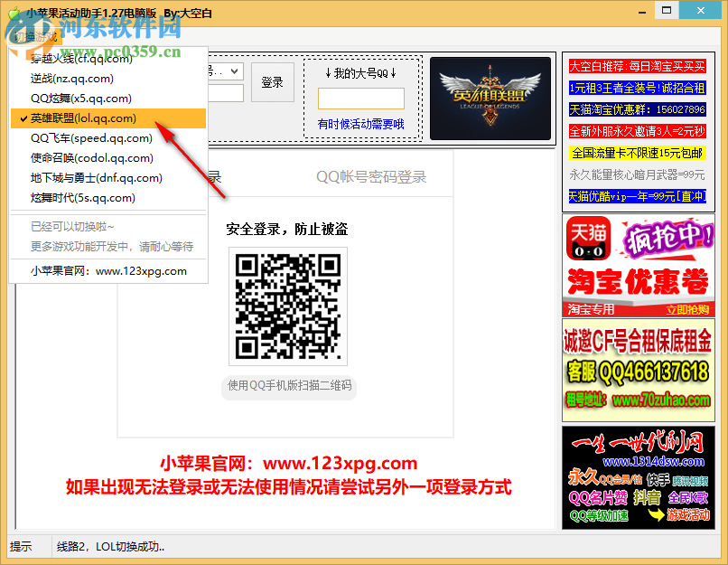Switch to QQ炫舞(x5.qq.com)
This screenshot has height=565, width=728.
[x=108, y=99]
